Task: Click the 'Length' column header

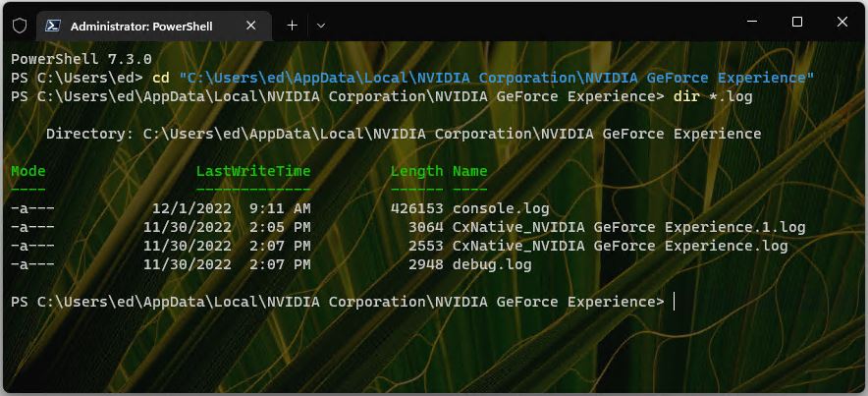Action: point(417,171)
